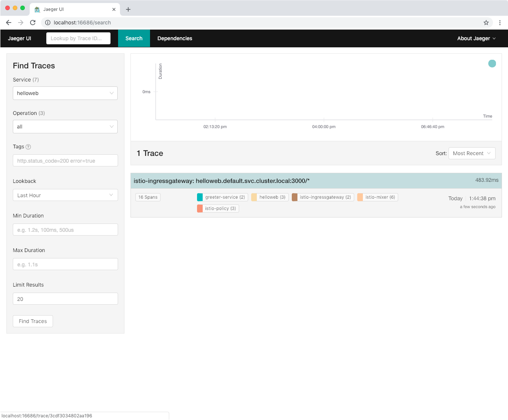Open the Dependencies tab
The image size is (508, 420).
click(x=175, y=38)
